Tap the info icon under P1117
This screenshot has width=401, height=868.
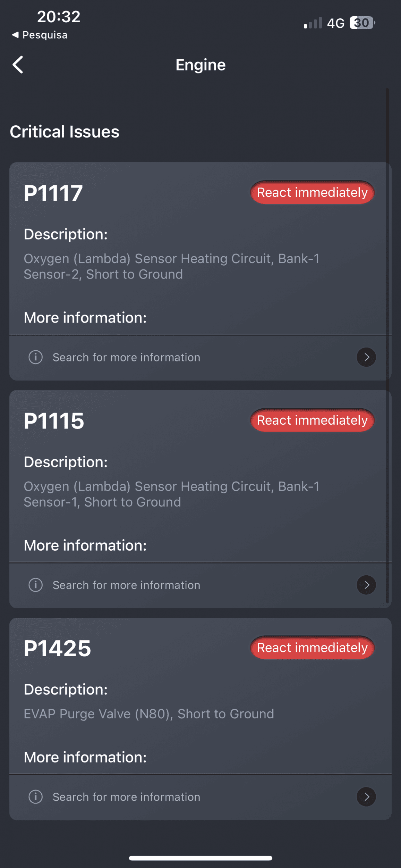[35, 357]
